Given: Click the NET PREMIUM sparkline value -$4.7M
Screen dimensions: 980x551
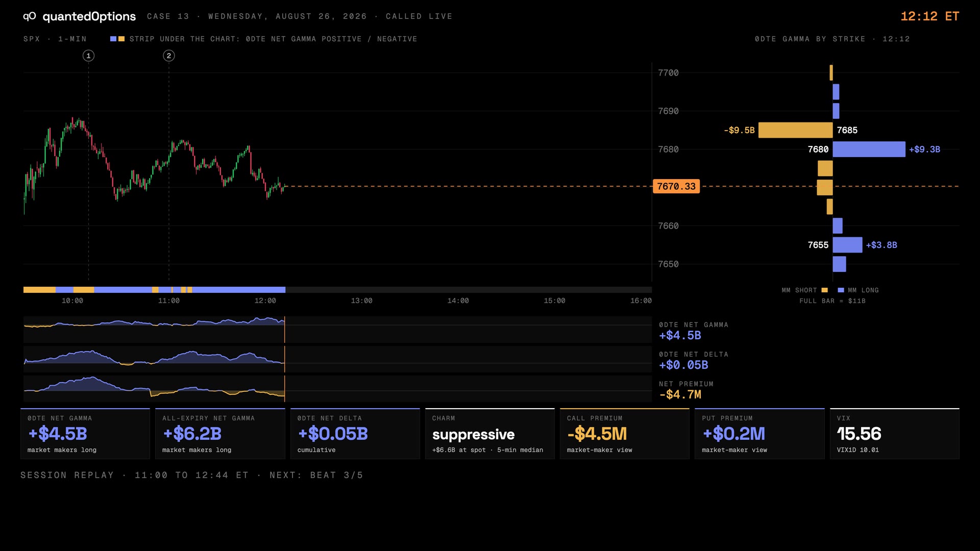Looking at the screenshot, I should 680,394.
